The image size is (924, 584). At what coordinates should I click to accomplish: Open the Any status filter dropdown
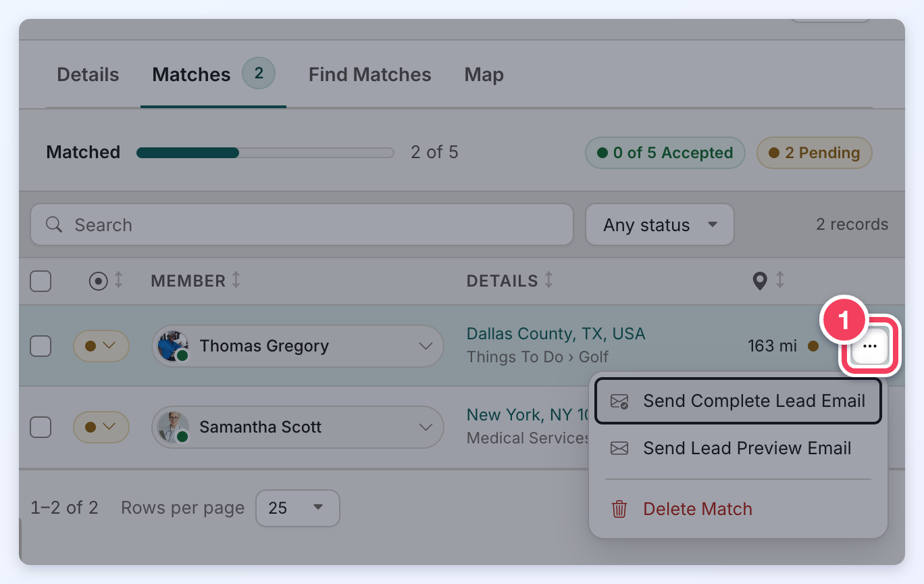pos(659,224)
